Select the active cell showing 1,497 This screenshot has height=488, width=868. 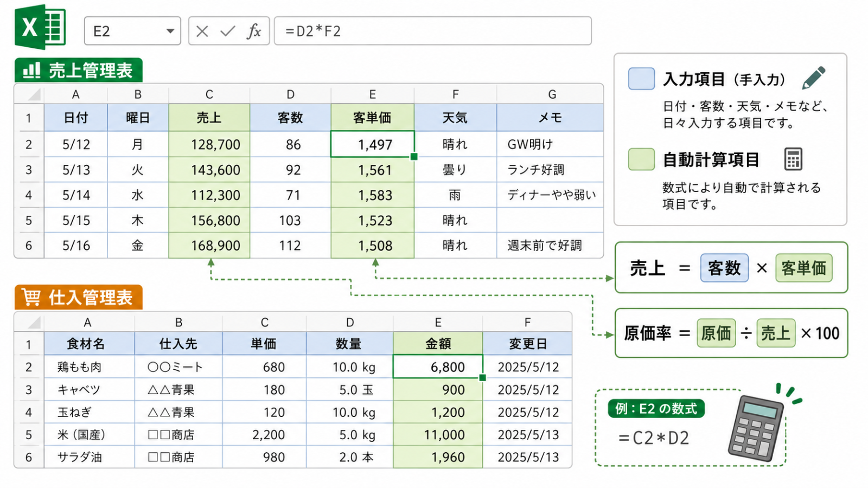tap(372, 144)
